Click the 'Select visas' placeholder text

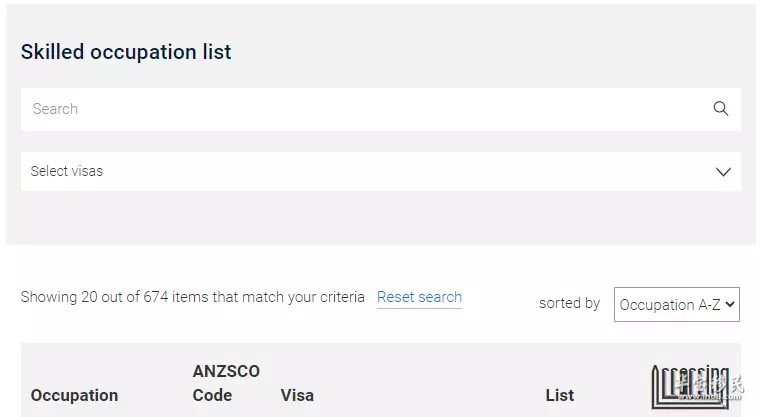(67, 172)
